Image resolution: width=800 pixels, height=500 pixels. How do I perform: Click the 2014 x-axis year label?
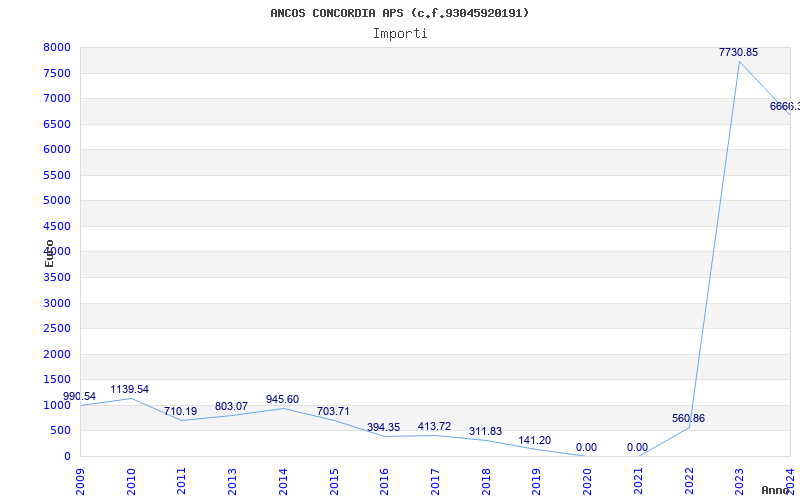pyautogui.click(x=283, y=482)
